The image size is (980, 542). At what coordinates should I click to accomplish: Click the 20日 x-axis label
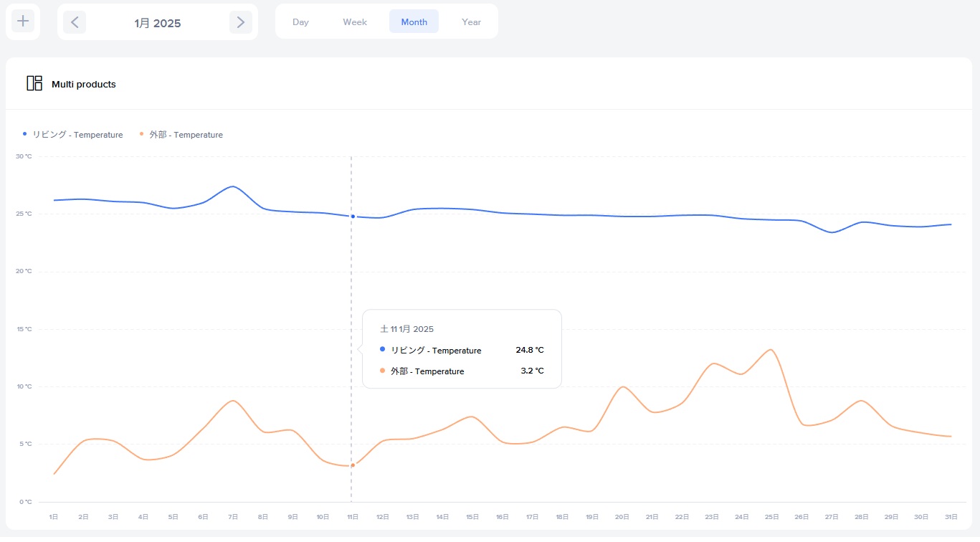coord(622,517)
